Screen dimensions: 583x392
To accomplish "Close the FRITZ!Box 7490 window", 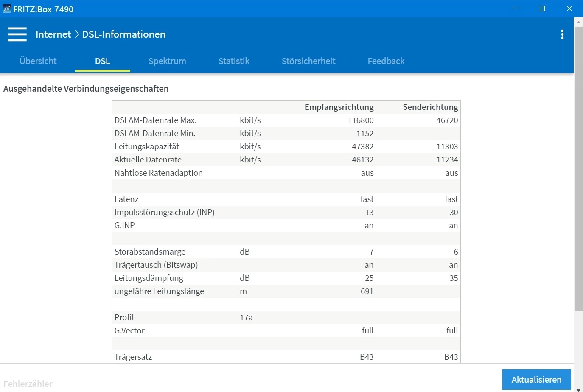I will click(569, 9).
